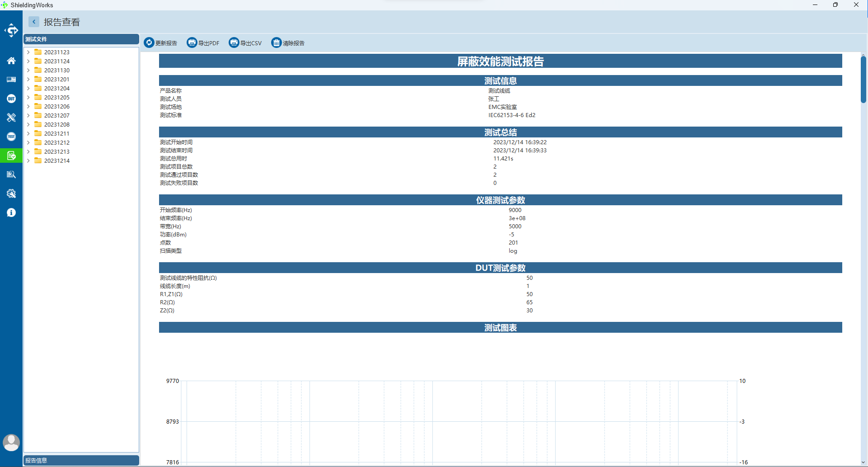Click the 测试失败项目数 label
This screenshot has height=467, width=868.
point(178,183)
